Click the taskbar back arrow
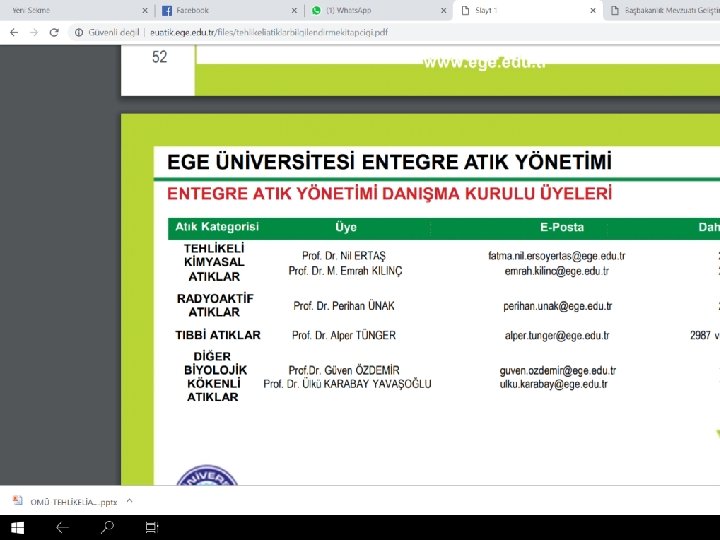Viewport: 720px width, 540px height. 62,528
